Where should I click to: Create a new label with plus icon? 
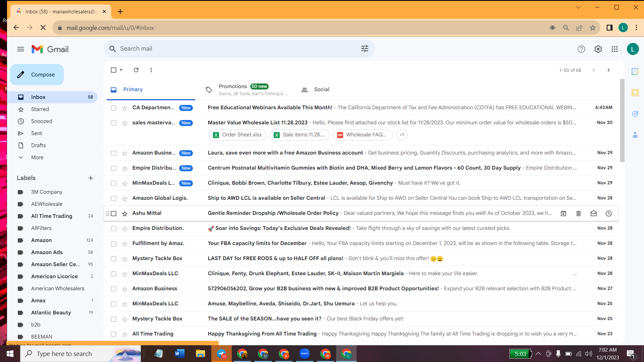[91, 178]
